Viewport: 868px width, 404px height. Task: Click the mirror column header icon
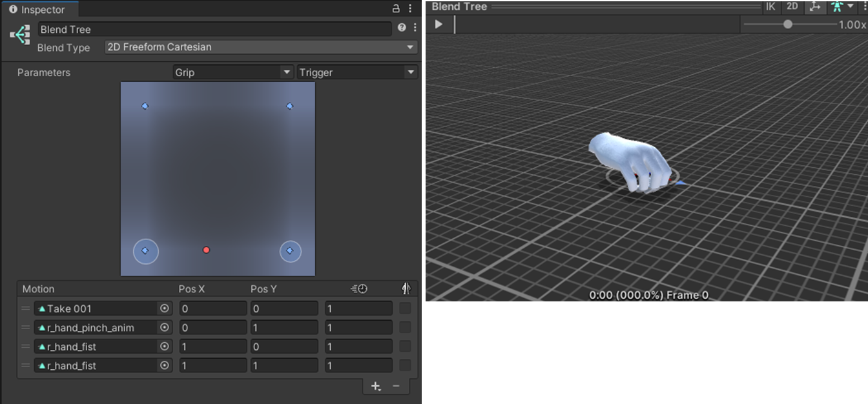[x=406, y=288]
